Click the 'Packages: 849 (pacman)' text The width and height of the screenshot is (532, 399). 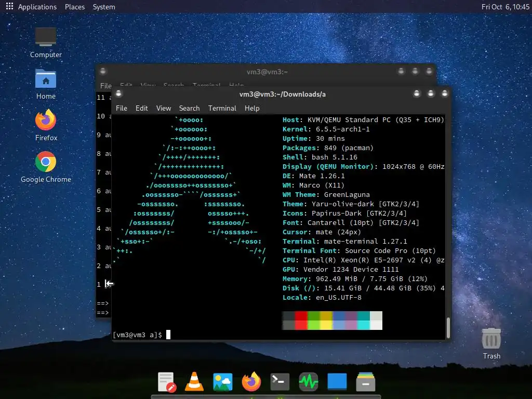tap(328, 148)
